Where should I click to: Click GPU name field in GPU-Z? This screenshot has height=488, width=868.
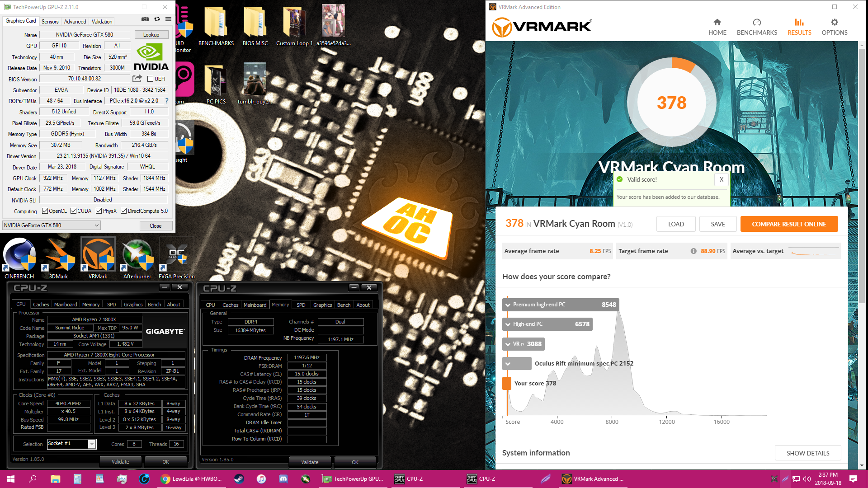[85, 35]
